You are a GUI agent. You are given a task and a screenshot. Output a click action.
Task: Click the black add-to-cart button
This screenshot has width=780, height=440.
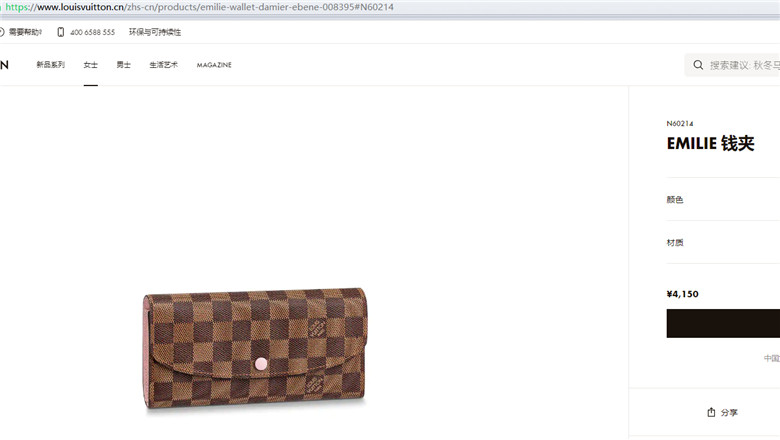point(723,323)
